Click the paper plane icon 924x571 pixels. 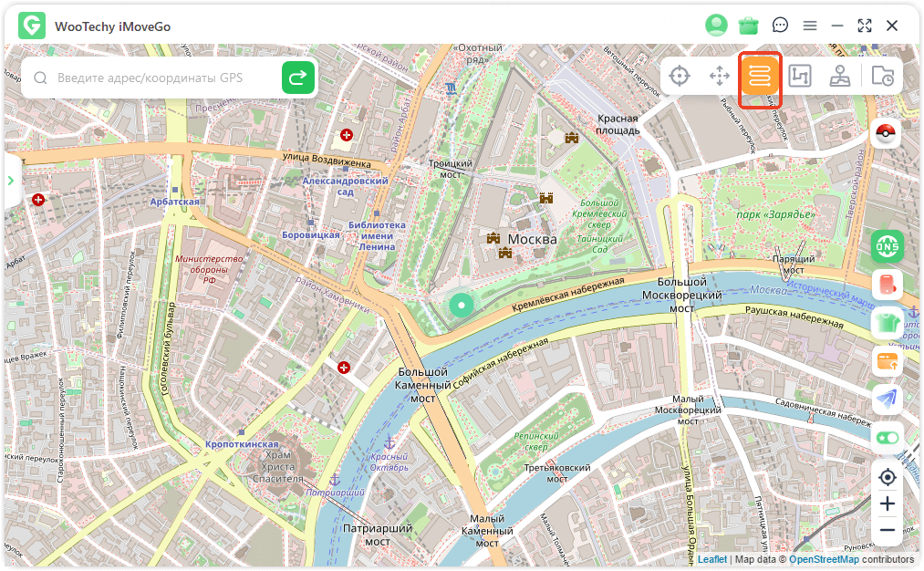(887, 399)
